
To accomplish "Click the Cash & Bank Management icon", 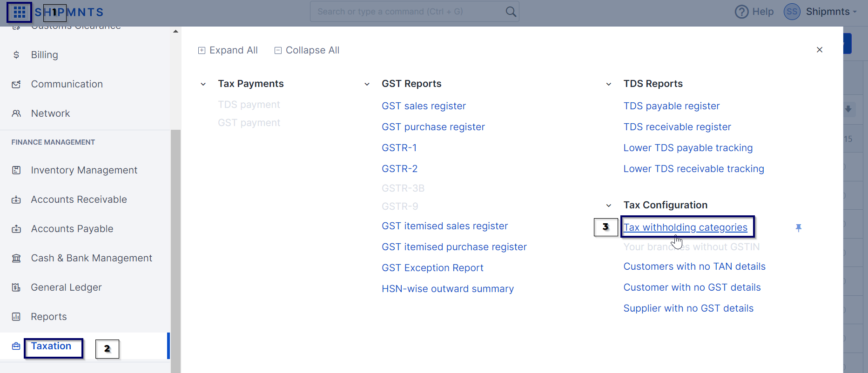I will (16, 258).
